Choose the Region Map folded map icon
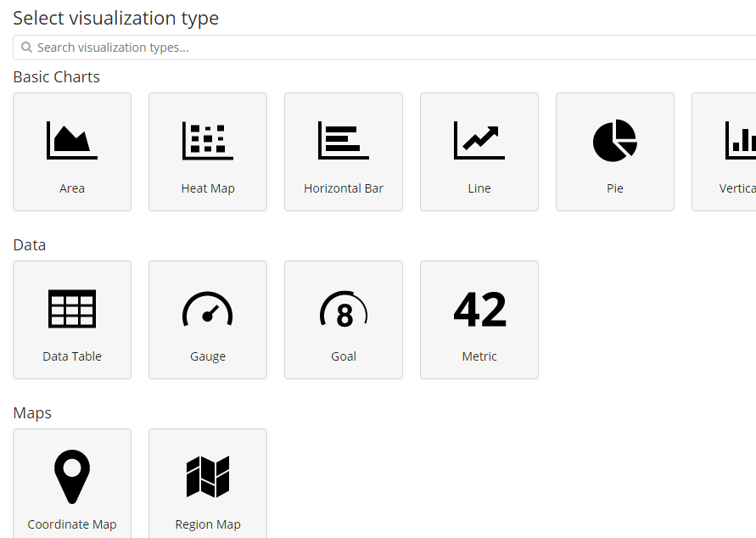 (x=208, y=477)
